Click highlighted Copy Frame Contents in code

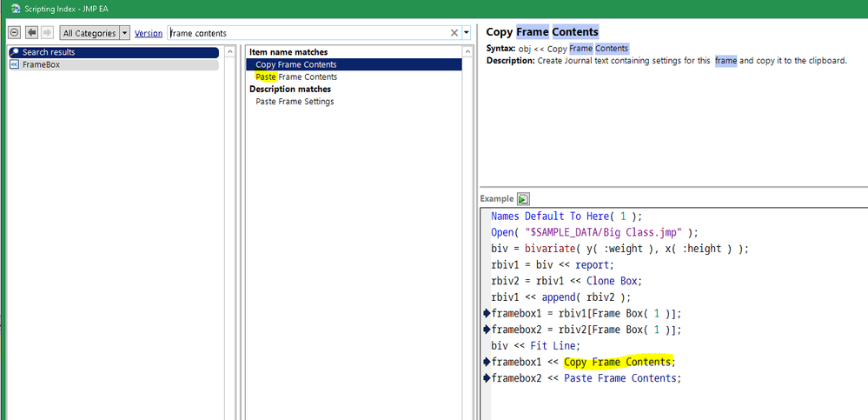click(x=617, y=363)
